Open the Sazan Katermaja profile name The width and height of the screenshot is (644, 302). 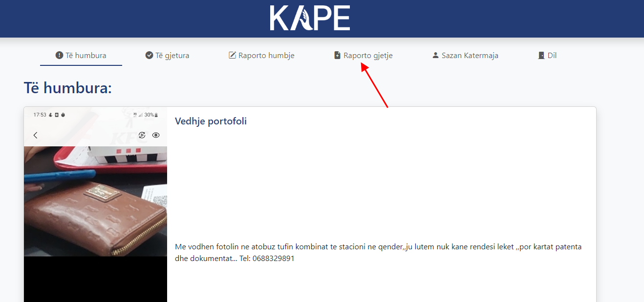(x=470, y=56)
